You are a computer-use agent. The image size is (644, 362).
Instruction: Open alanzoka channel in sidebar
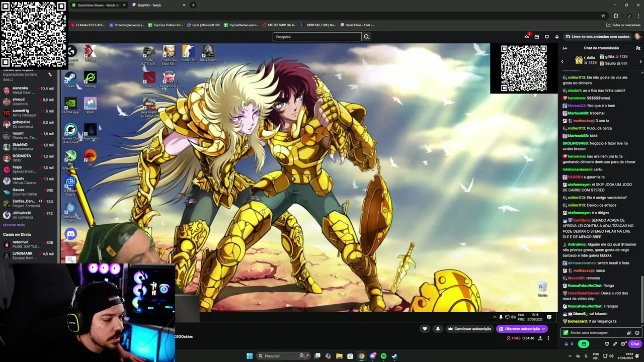pos(28,90)
